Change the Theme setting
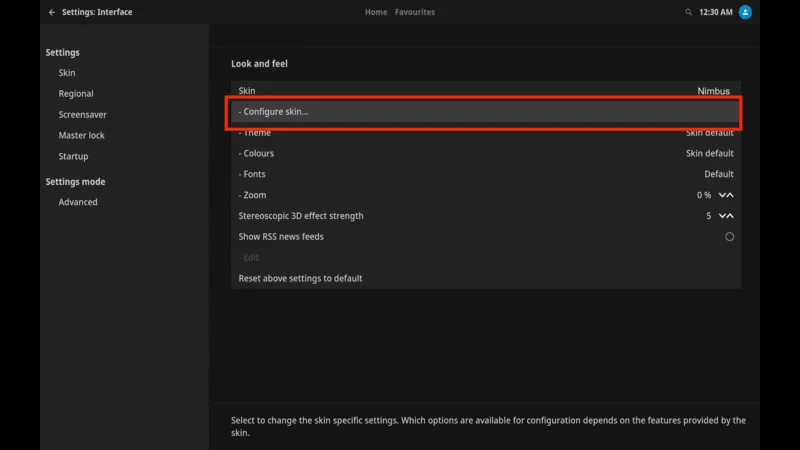The image size is (800, 450). 486,133
